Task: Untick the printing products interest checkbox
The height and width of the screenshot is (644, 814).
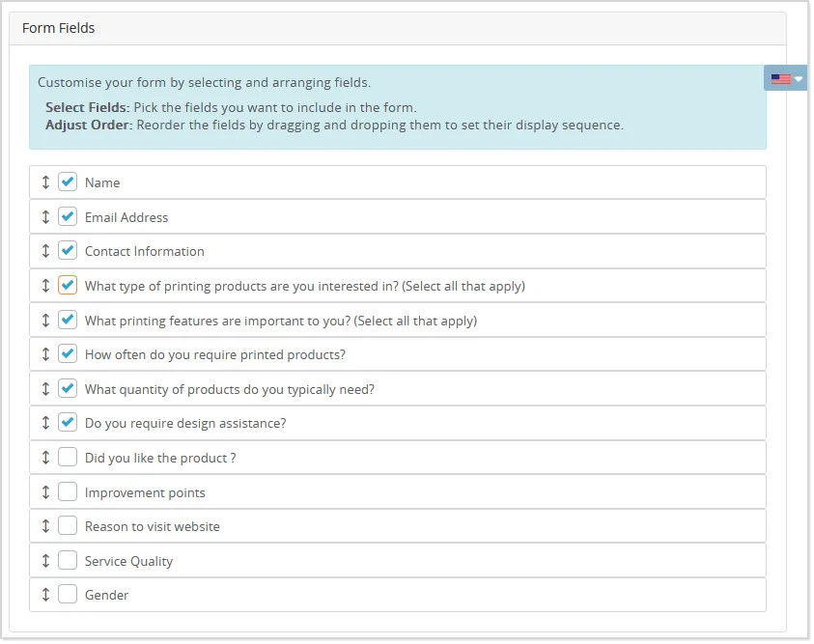Action: pos(68,285)
